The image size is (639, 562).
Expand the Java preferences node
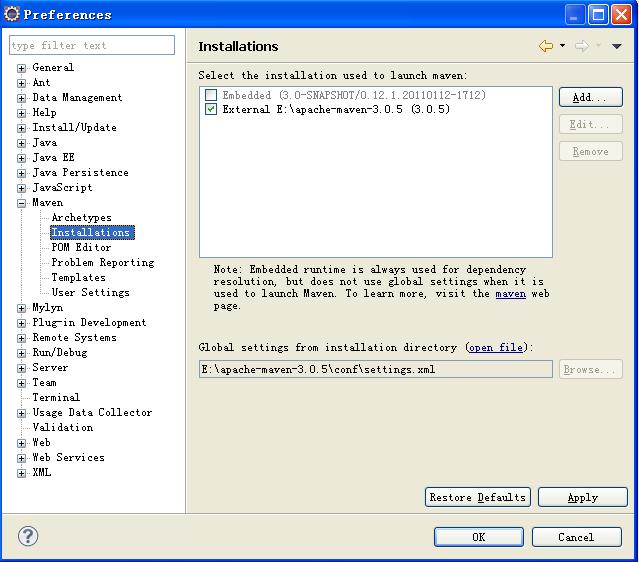click(x=22, y=143)
